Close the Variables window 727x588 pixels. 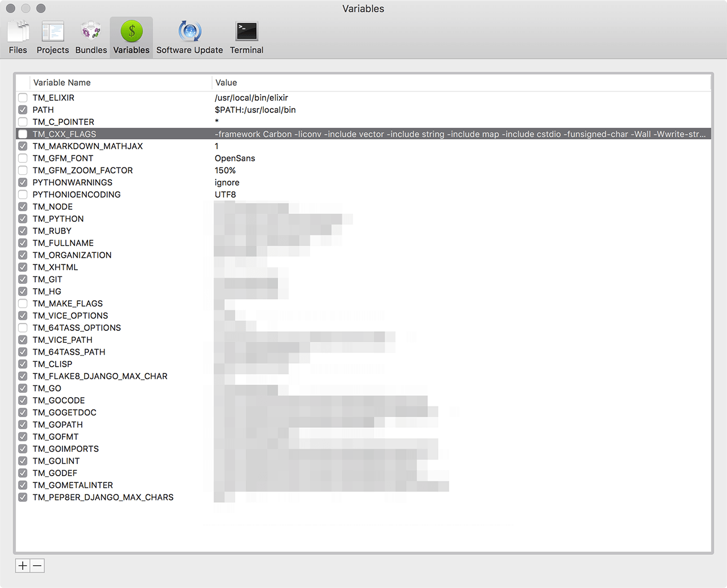click(x=10, y=9)
